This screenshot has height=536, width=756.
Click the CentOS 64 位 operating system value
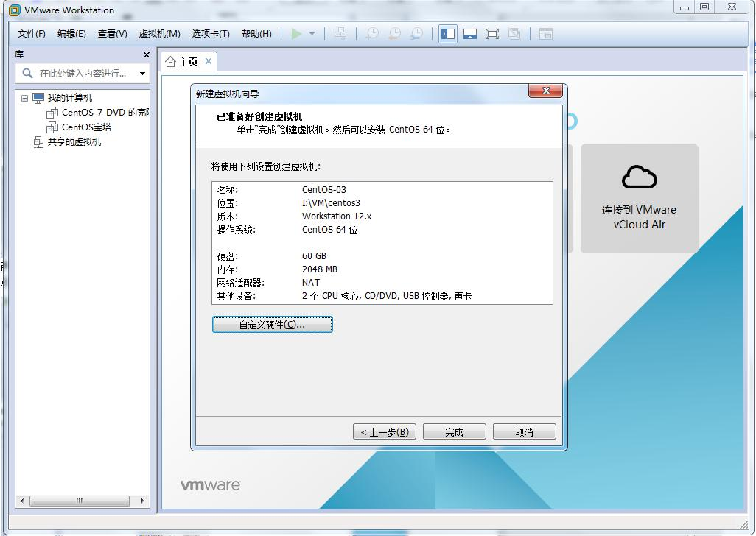(330, 230)
